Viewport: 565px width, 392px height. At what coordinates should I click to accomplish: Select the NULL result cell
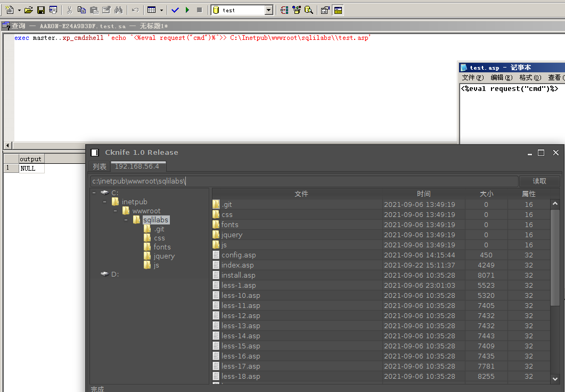(x=32, y=169)
